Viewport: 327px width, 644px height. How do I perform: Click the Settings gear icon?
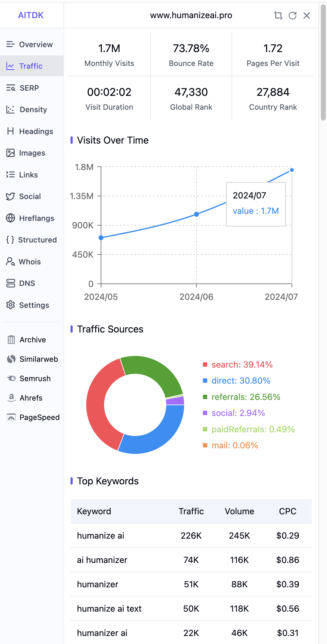click(x=10, y=305)
